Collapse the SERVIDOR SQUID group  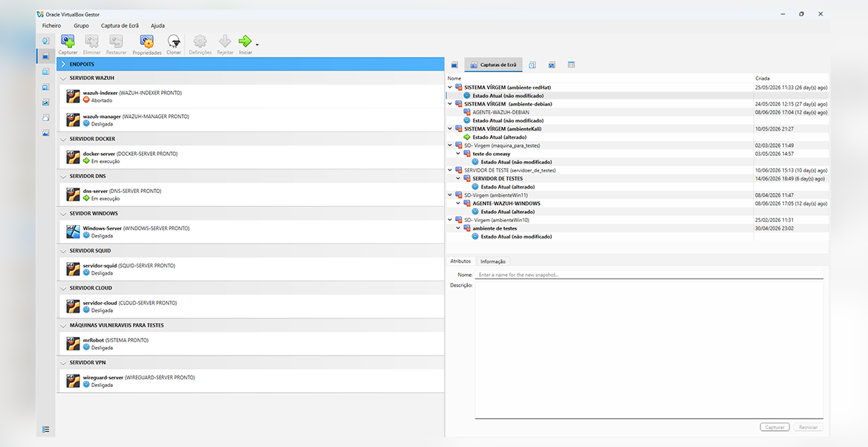pos(63,251)
